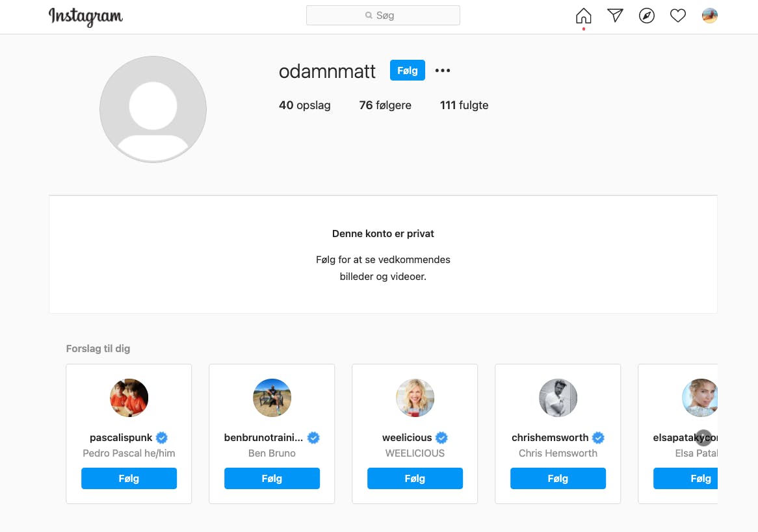This screenshot has width=758, height=532.
Task: View the 76 følgere list
Action: [385, 105]
